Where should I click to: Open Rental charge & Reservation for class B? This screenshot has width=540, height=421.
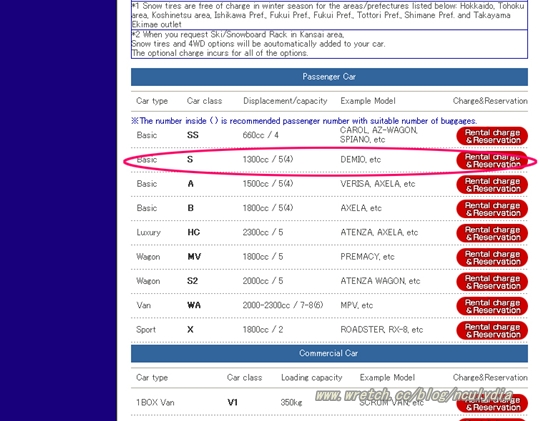click(492, 209)
